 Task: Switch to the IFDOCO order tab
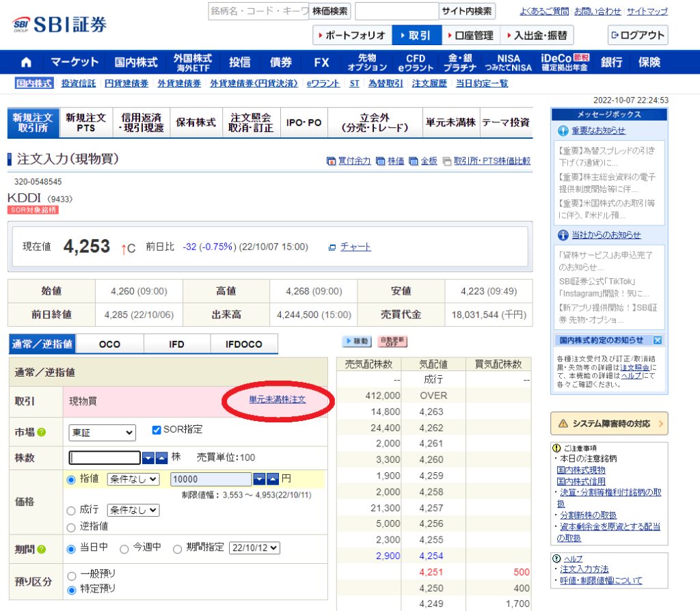tap(243, 344)
